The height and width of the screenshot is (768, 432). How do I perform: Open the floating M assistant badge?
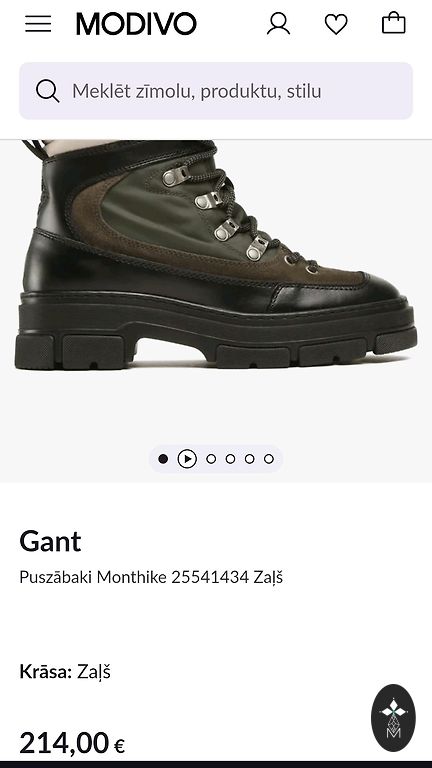(x=393, y=718)
